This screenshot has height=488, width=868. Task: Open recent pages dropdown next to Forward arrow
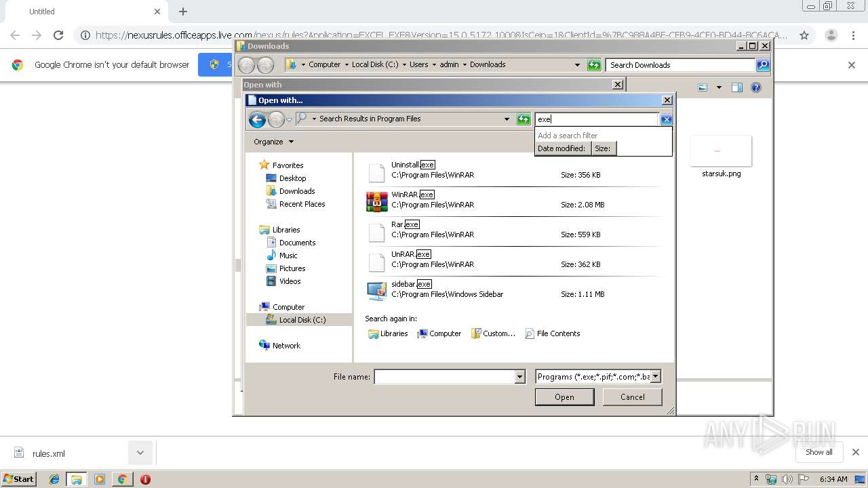(x=290, y=120)
